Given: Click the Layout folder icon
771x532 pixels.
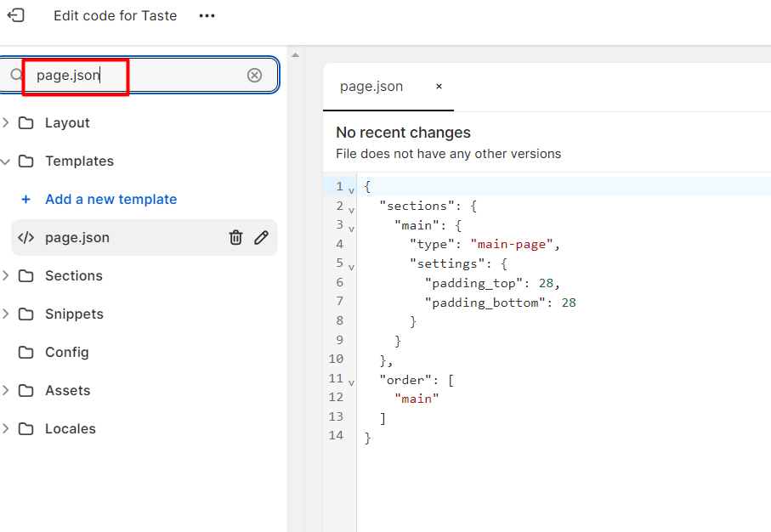Looking at the screenshot, I should pyautogui.click(x=26, y=122).
